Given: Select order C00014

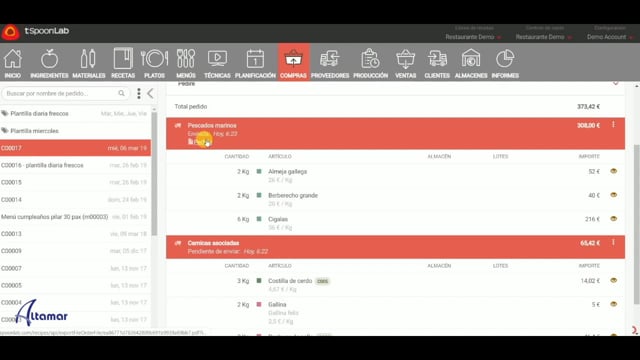Looking at the screenshot, I should [75, 200].
